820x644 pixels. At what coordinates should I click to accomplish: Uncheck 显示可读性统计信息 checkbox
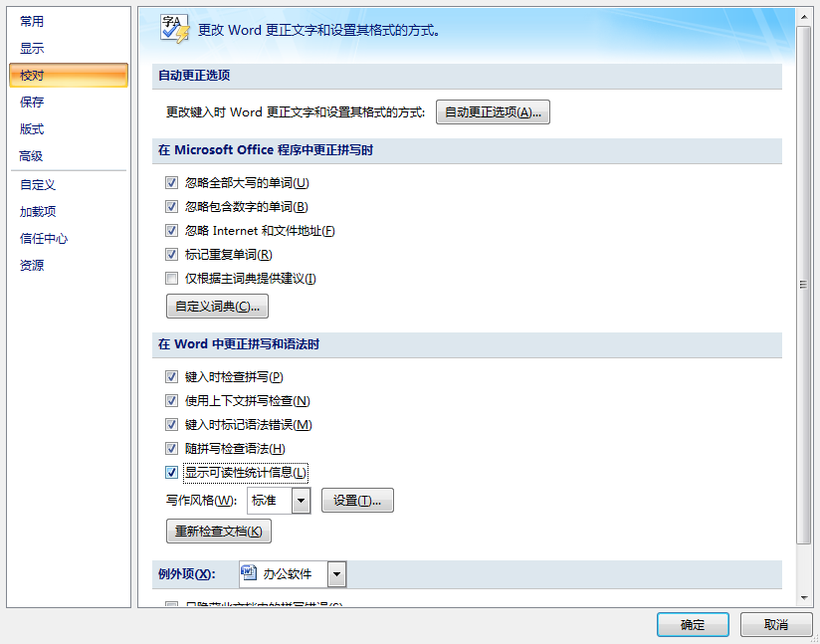click(171, 473)
